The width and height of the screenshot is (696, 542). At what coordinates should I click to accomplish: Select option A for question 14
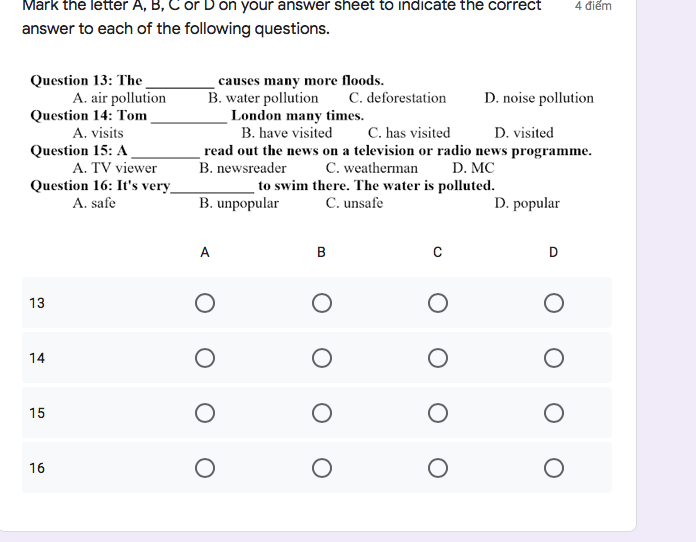[x=205, y=358]
